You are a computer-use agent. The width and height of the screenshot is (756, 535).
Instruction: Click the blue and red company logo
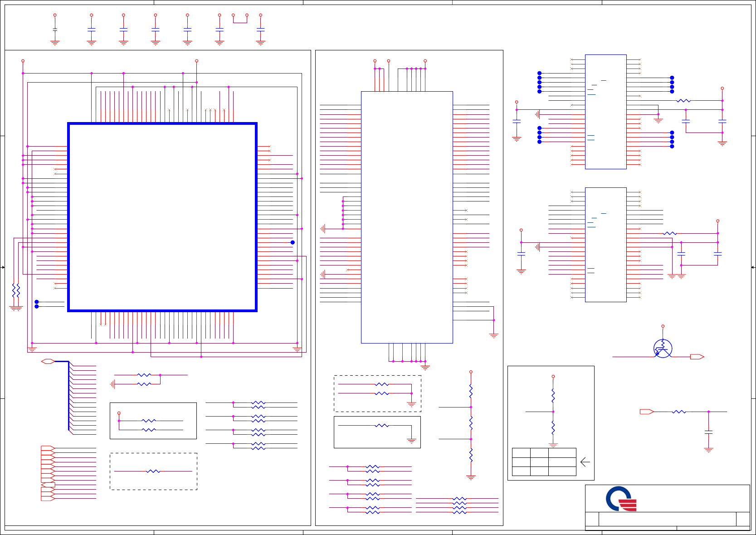[x=621, y=499]
